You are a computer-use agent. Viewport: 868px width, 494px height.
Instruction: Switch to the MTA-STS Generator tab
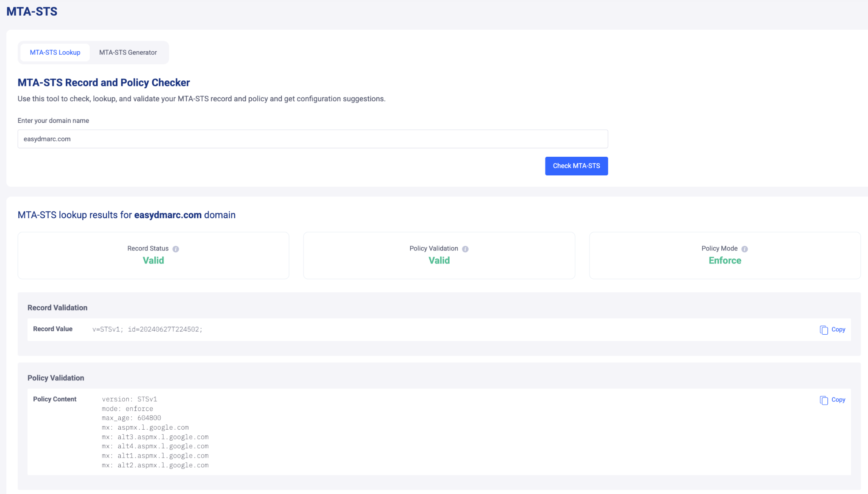[x=128, y=53]
